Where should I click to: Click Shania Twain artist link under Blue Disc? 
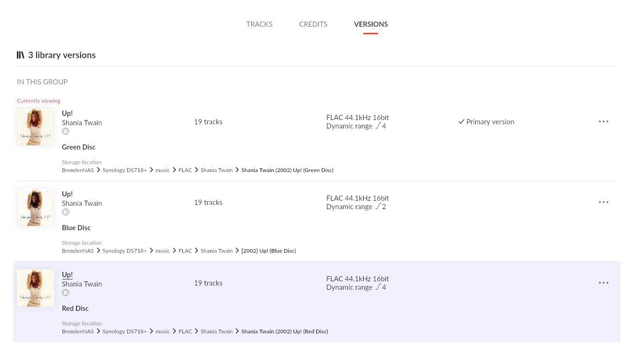point(82,203)
